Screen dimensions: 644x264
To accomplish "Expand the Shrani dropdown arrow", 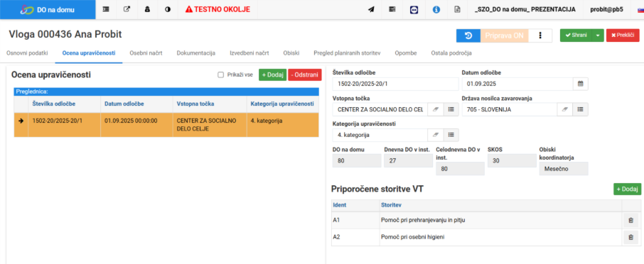I will pos(598,35).
